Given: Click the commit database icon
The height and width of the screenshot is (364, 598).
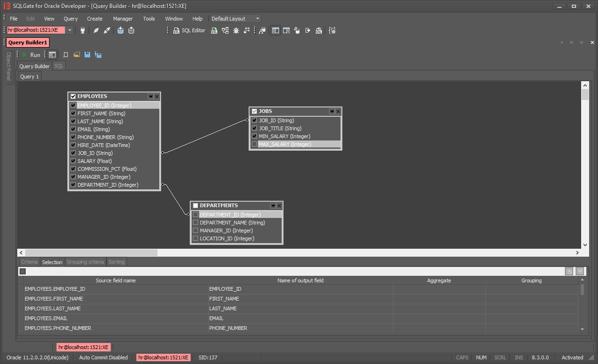Looking at the screenshot, I should coord(121,30).
